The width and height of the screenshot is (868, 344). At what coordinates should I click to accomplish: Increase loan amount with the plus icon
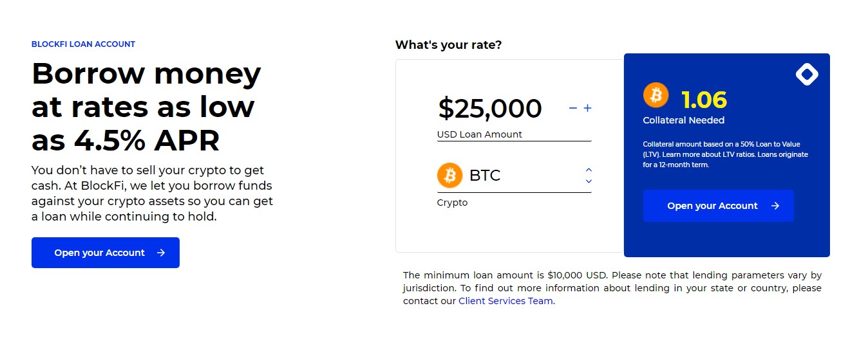[x=587, y=108]
